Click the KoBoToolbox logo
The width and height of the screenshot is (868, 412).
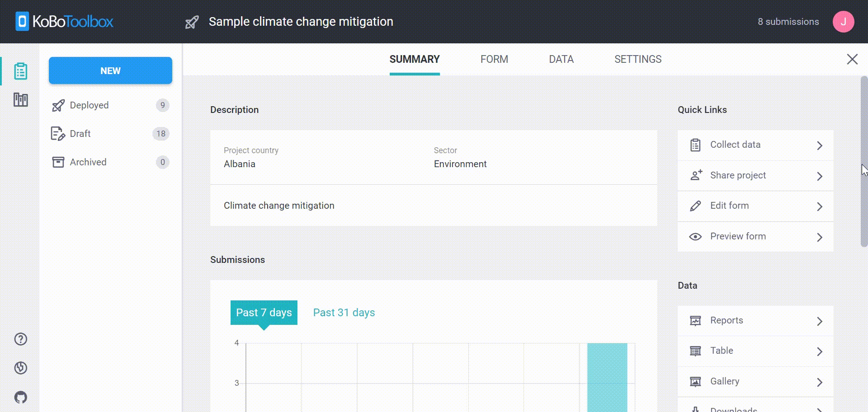(x=64, y=22)
